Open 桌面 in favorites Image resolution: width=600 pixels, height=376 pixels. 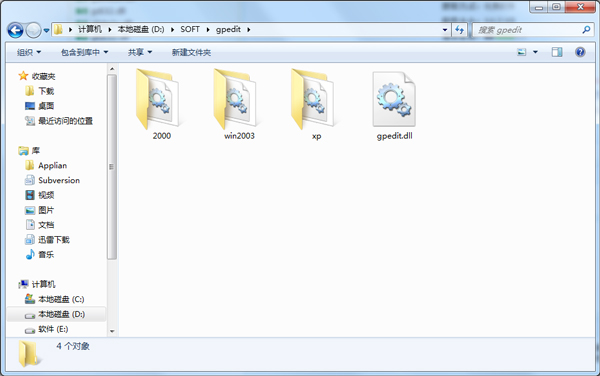46,106
